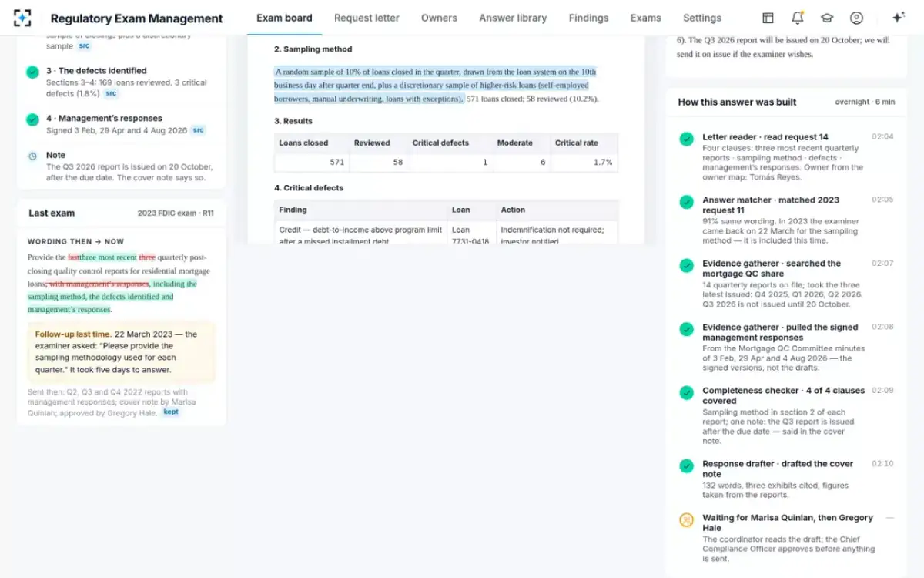Go to the Answer library tab
The image size is (924, 578).
513,18
